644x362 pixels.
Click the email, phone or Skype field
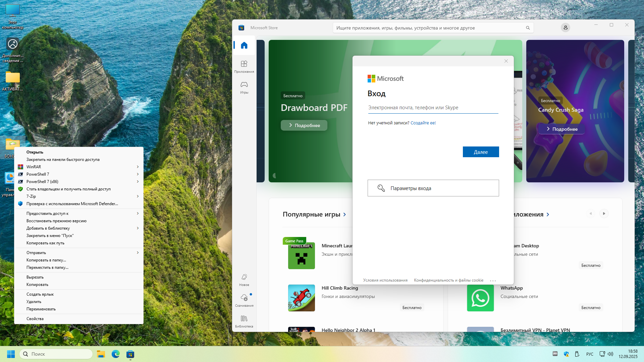[x=433, y=108]
